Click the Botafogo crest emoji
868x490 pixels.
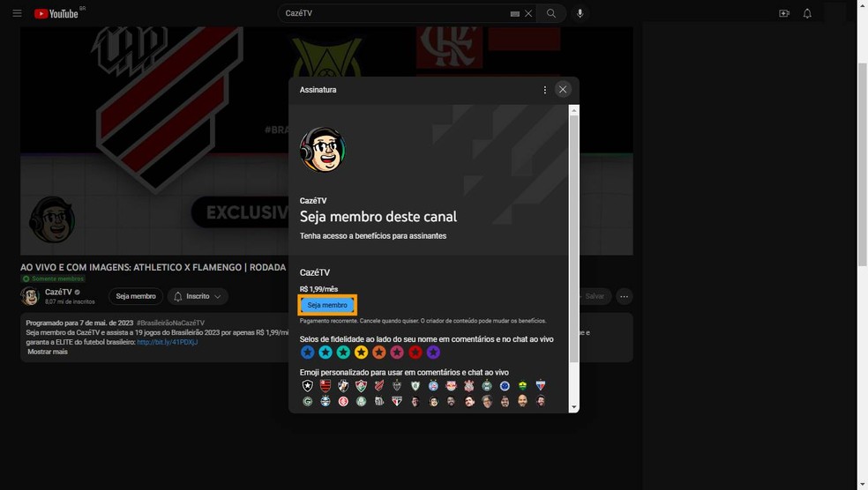[308, 385]
